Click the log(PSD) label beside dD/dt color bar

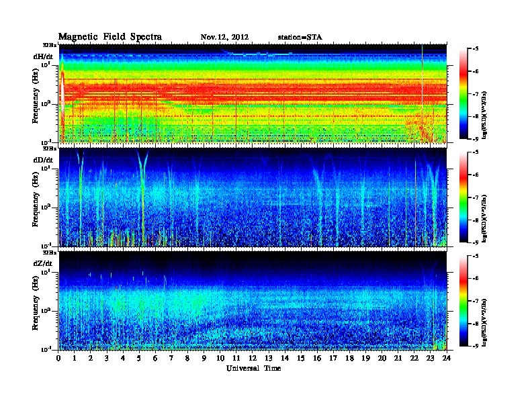[485, 218]
